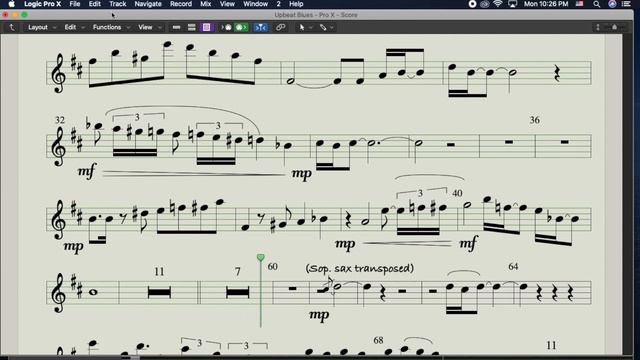Open the screenset 2 menu

tap(278, 4)
